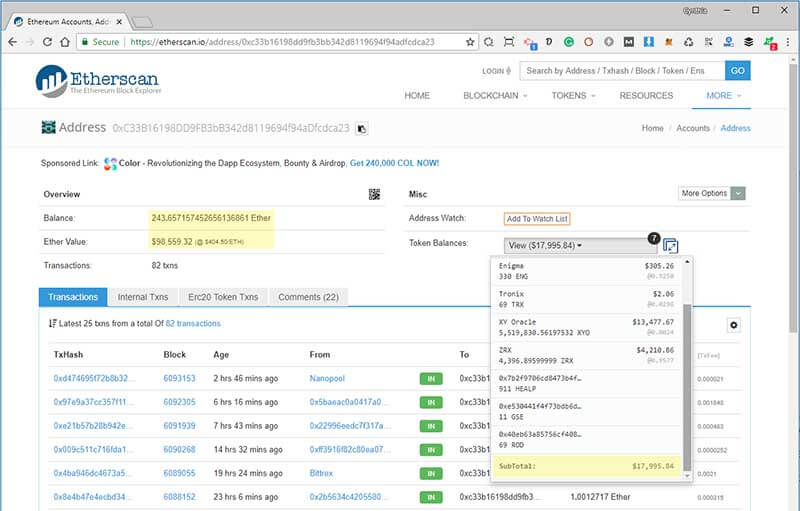Open block 6088152
The height and width of the screenshot is (511, 800).
[x=179, y=497]
